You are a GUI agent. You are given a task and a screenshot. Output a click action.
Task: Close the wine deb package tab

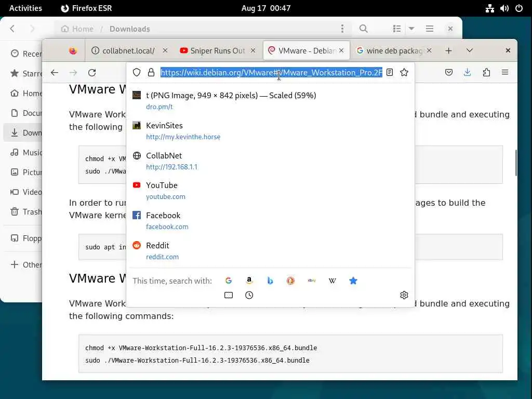pyautogui.click(x=429, y=50)
